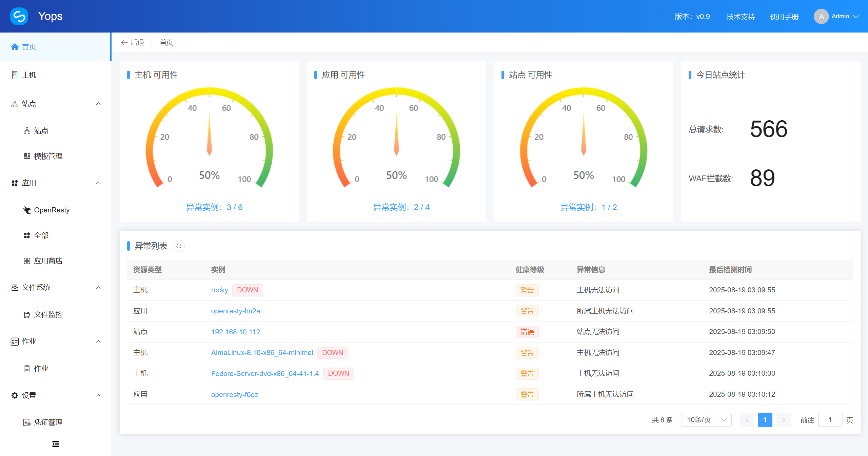Open the 使用手册 menu item
The height and width of the screenshot is (456, 868).
[x=785, y=16]
